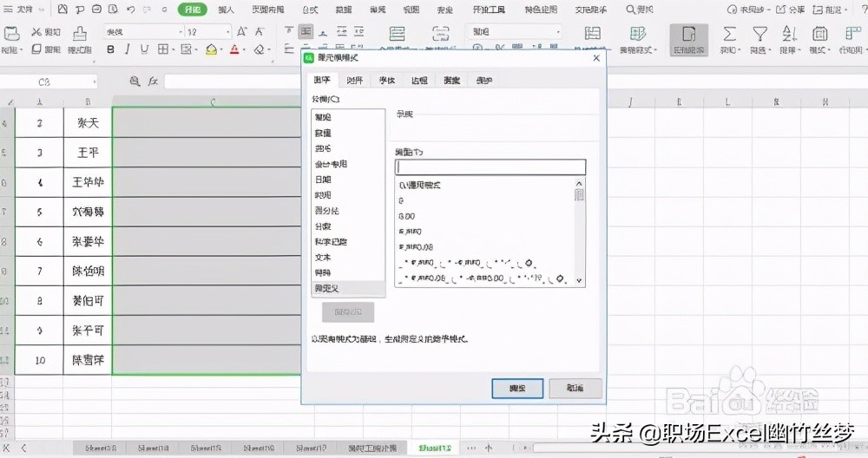Expand the Sum dropdown arrow
The width and height of the screenshot is (868, 458).
[740, 50]
